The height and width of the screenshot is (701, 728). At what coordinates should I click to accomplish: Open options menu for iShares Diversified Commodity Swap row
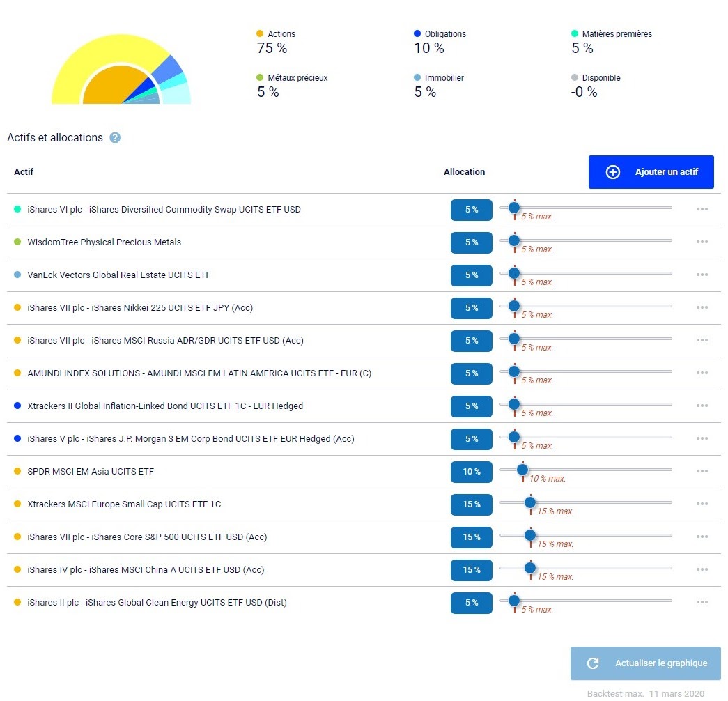pyautogui.click(x=702, y=209)
